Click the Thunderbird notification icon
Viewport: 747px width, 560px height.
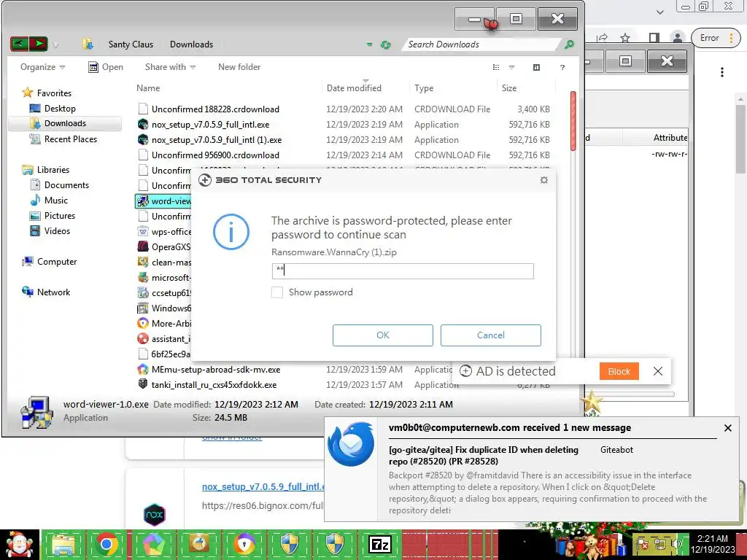tap(351, 444)
